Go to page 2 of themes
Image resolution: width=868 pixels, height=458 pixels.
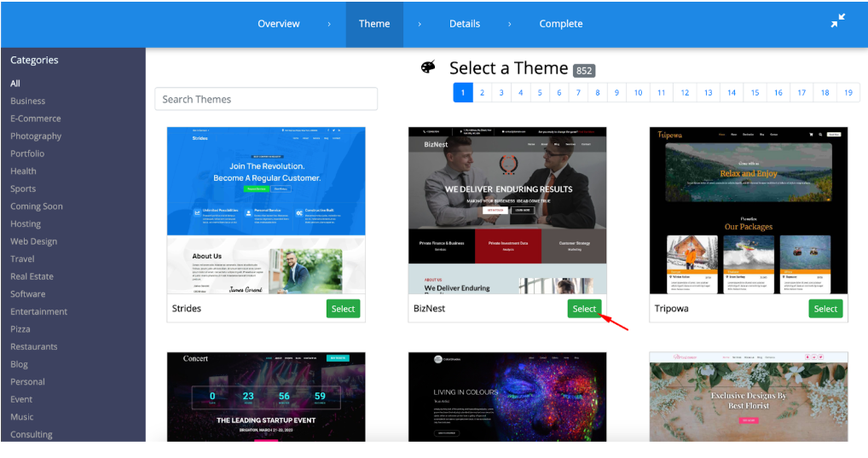pyautogui.click(x=482, y=93)
